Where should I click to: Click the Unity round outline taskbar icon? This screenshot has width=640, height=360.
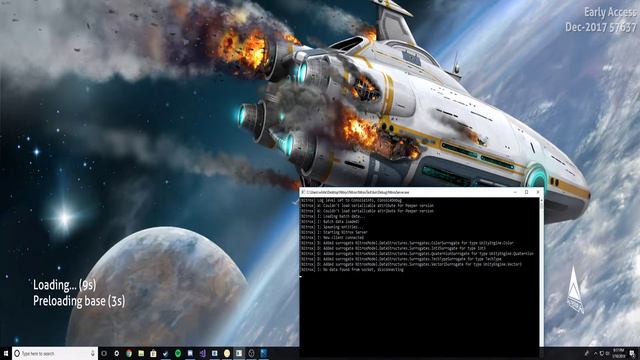(251, 353)
